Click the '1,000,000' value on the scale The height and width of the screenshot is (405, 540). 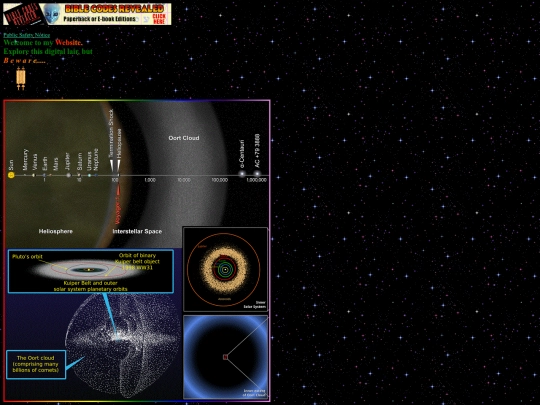pos(257,180)
